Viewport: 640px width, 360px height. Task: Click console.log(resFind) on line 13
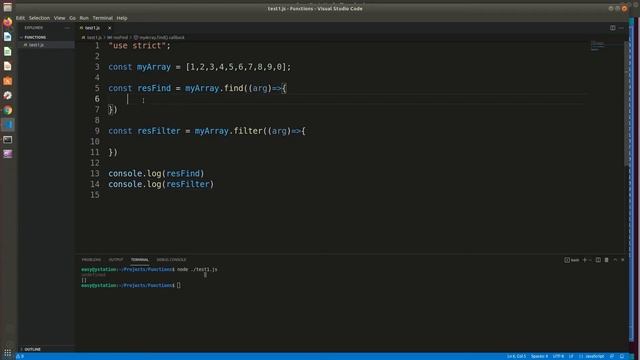point(156,173)
